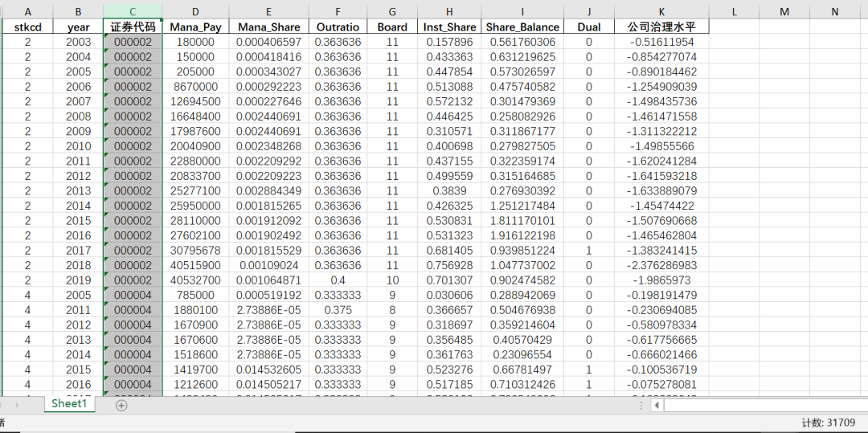Click the Mana_Share header cell
Image resolution: width=868 pixels, height=433 pixels.
(x=268, y=27)
